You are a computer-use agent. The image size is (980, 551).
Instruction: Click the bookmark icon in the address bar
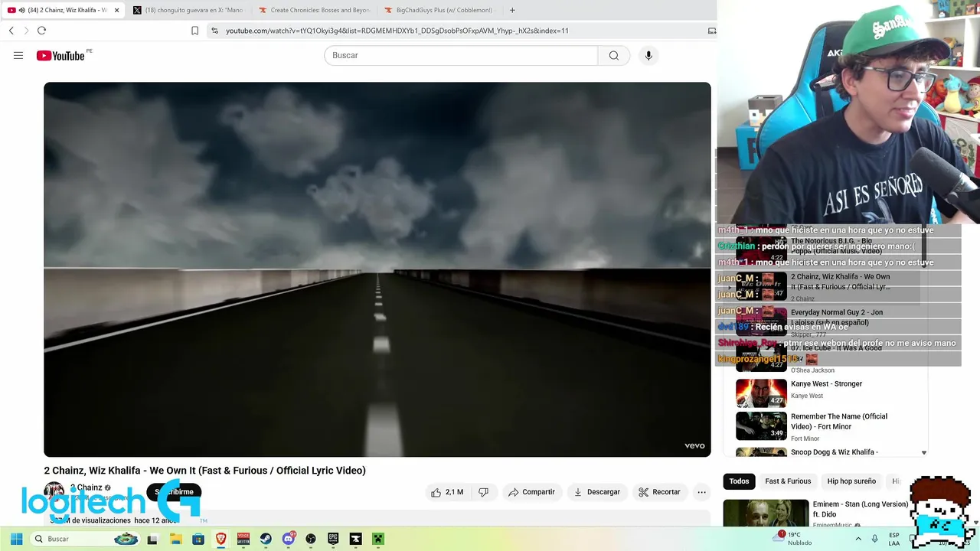[194, 31]
